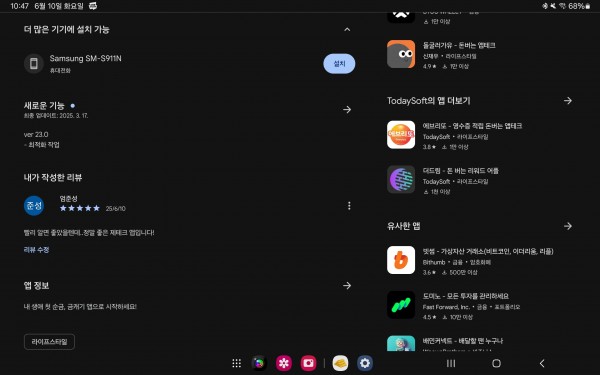600x375 pixels.
Task: Tap the recent apps navigation button
Action: [451, 363]
